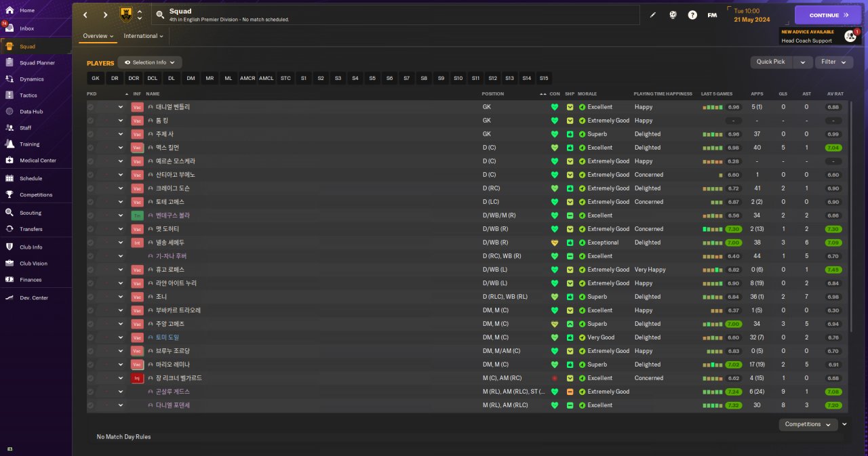Go back with the left arrow
This screenshot has height=456, width=868.
point(85,15)
